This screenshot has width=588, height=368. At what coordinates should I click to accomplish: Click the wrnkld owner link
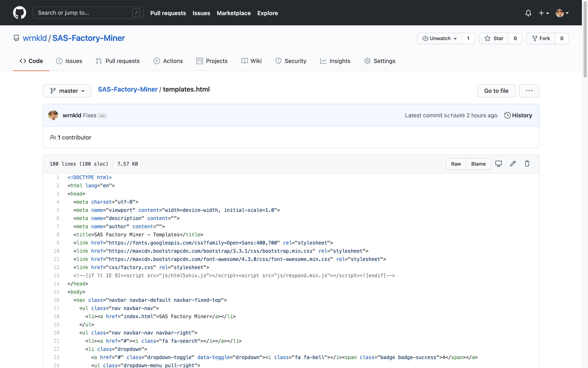(x=35, y=38)
